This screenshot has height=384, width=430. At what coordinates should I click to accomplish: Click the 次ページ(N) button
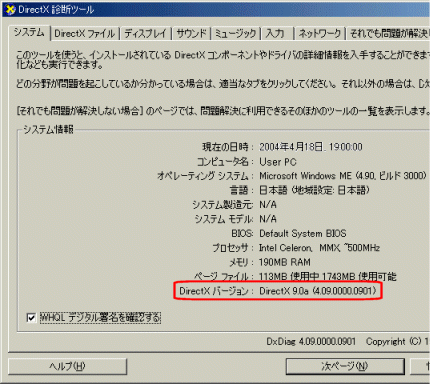coord(345,366)
